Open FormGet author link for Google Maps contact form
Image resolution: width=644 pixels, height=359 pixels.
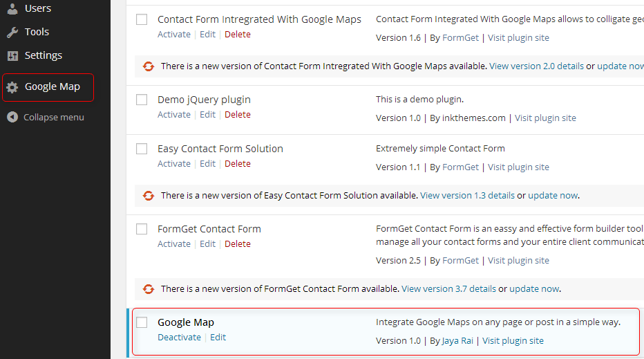[x=460, y=38]
